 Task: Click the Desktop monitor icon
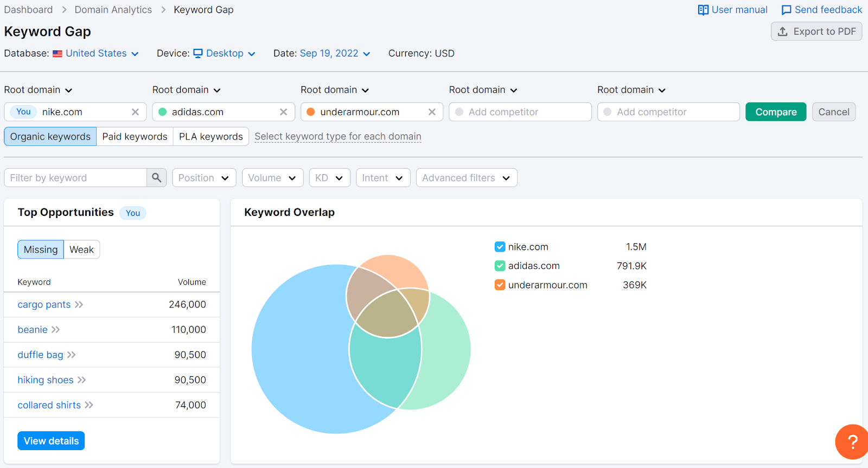198,53
